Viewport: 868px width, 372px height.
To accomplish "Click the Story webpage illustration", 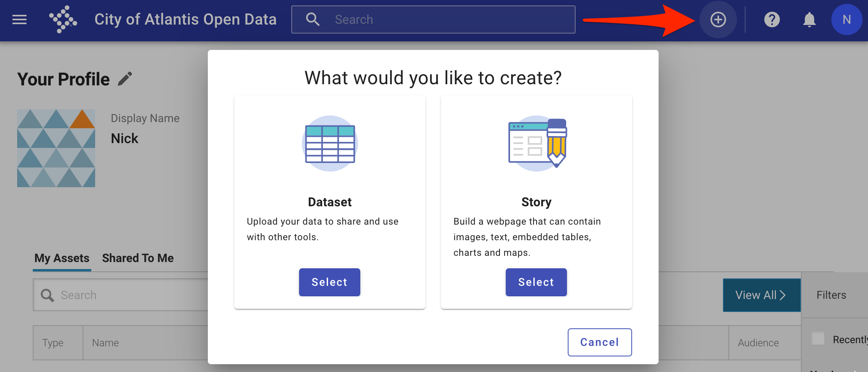I will tap(537, 143).
